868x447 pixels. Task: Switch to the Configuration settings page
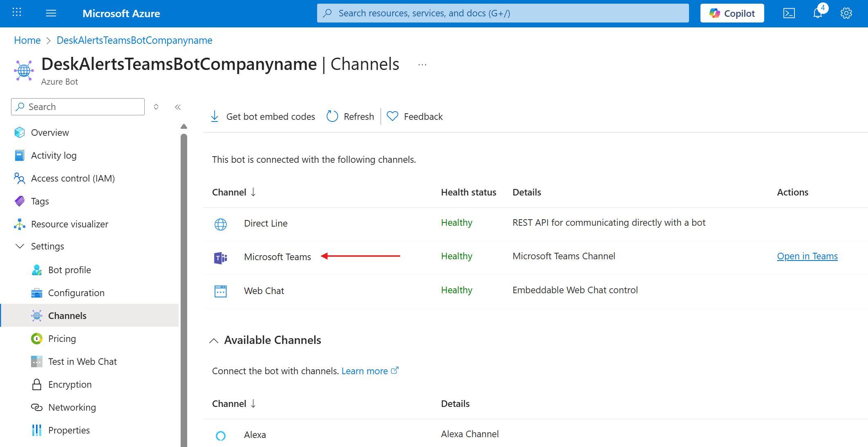76,292
